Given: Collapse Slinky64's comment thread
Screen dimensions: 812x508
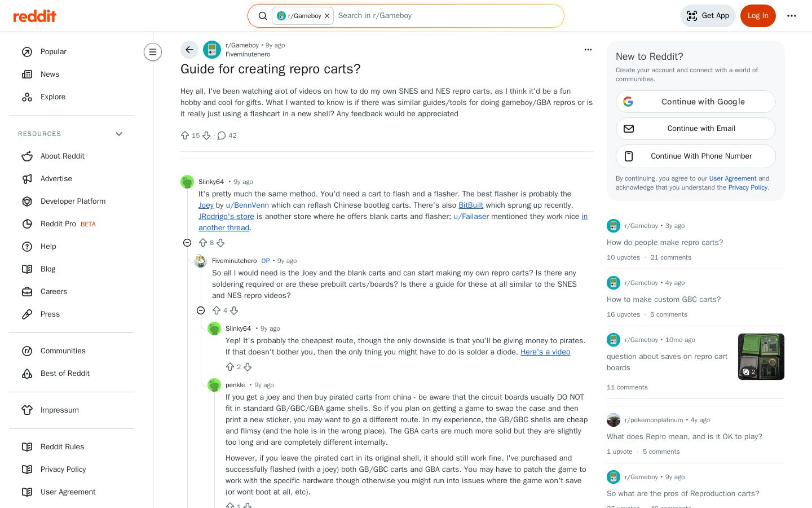Looking at the screenshot, I should (187, 243).
